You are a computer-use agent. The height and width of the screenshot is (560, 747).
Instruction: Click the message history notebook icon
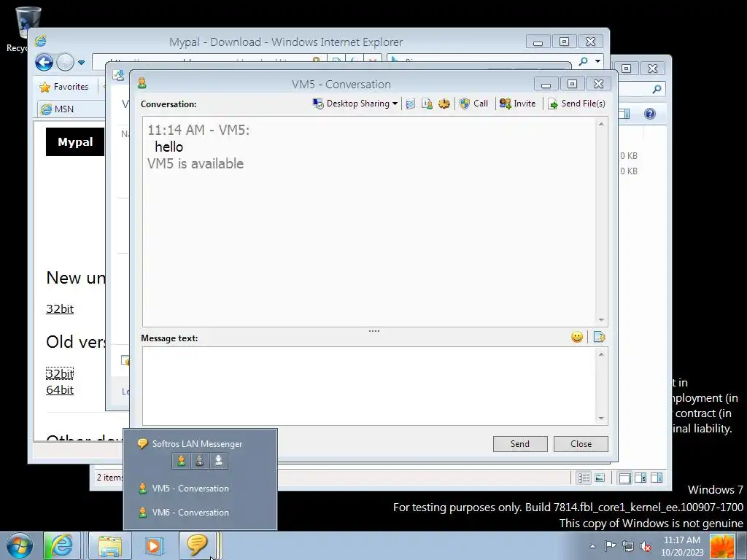411,104
